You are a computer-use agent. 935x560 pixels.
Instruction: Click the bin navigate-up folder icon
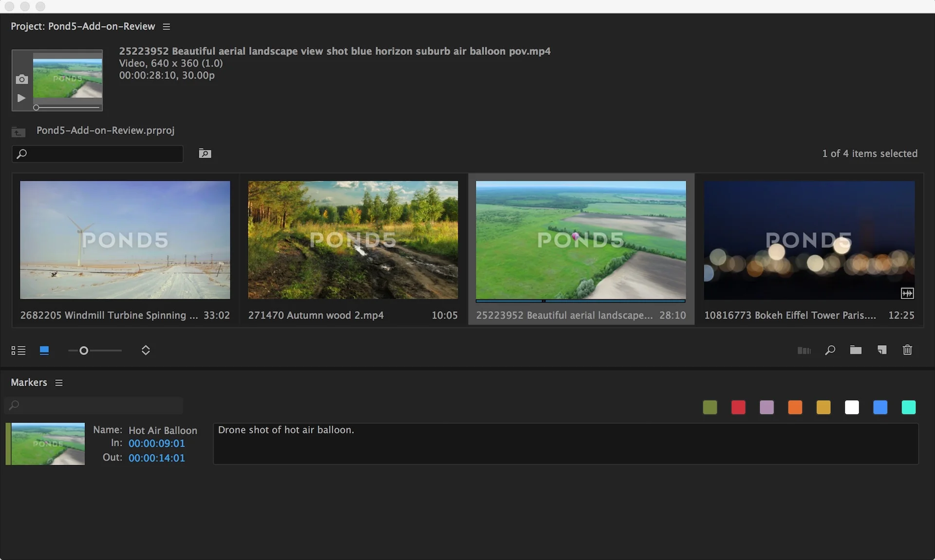coord(19,131)
